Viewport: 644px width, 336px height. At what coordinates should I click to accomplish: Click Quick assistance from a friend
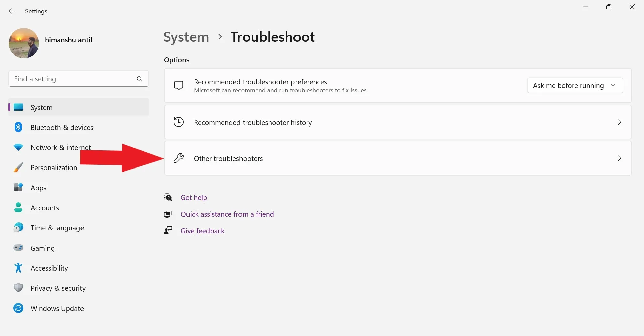[x=227, y=214]
